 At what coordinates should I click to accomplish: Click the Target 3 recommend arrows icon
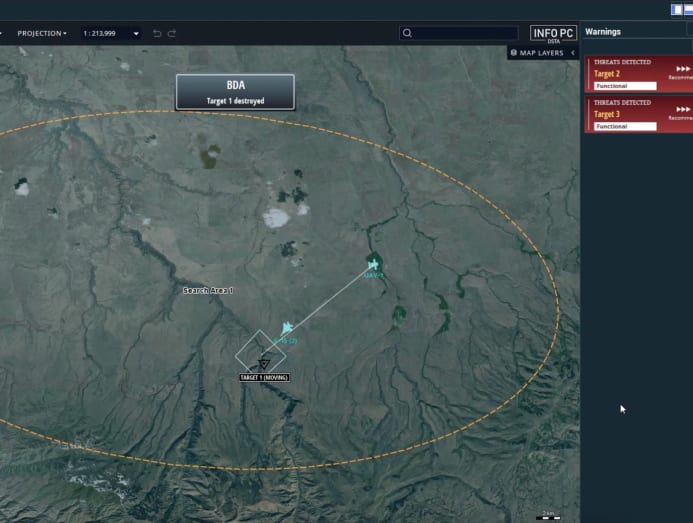(683, 109)
